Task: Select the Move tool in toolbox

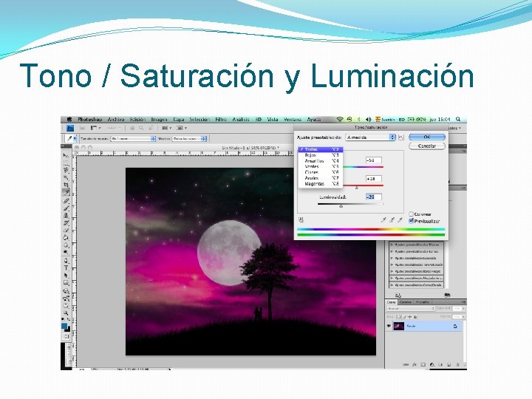Action: point(66,155)
